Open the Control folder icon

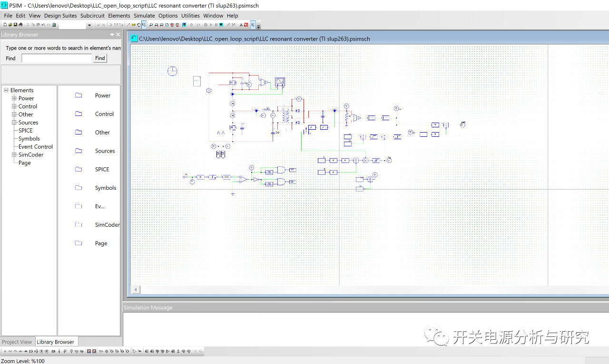click(79, 114)
